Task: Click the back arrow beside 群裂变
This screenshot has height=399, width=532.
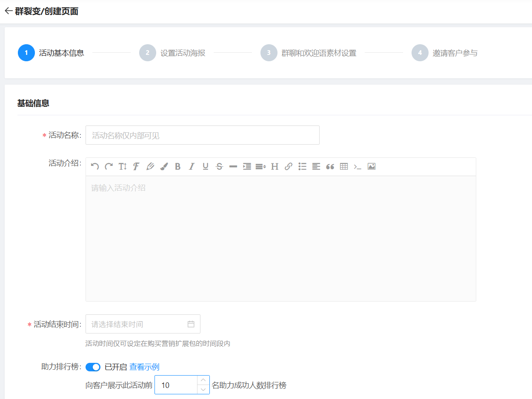Action: coord(9,11)
